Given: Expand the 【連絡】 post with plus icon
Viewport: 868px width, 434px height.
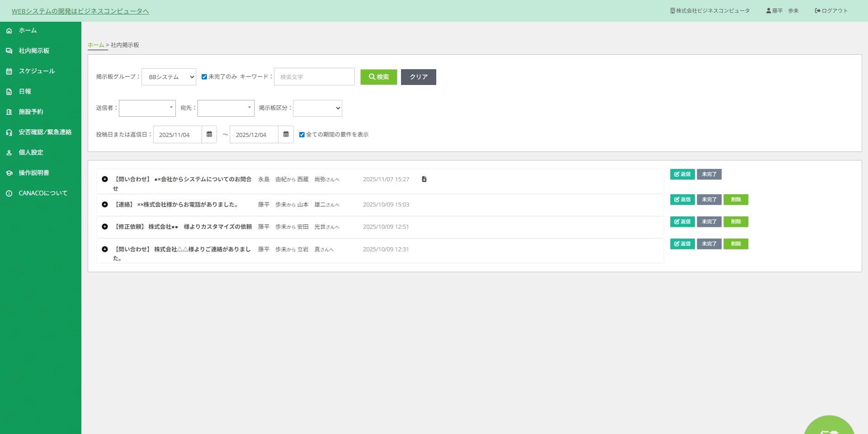Looking at the screenshot, I should pyautogui.click(x=105, y=204).
